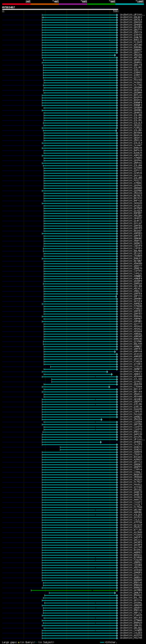This screenshot has width=146, height=644.
Task: Select the UniRef100_Q8NJ81 label
Action: [131, 625]
